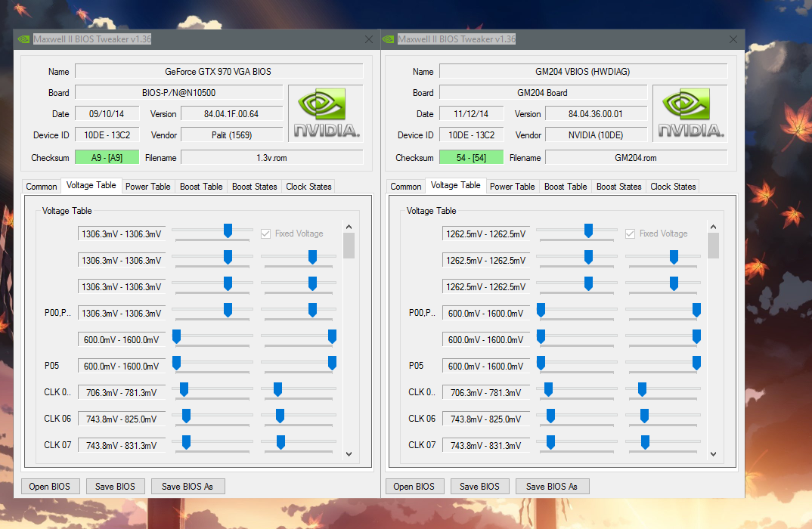Viewport: 812px width, 529px height.
Task: Click the title bar app icon of right window
Action: (389, 39)
